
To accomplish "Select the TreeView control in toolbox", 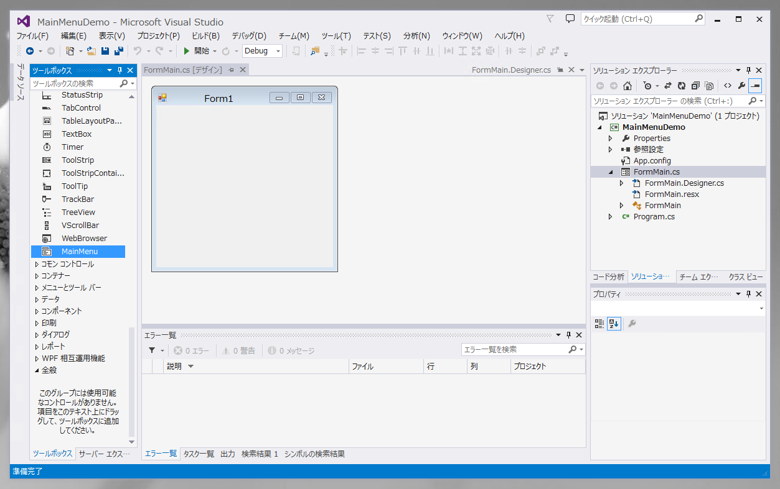I will 78,212.
